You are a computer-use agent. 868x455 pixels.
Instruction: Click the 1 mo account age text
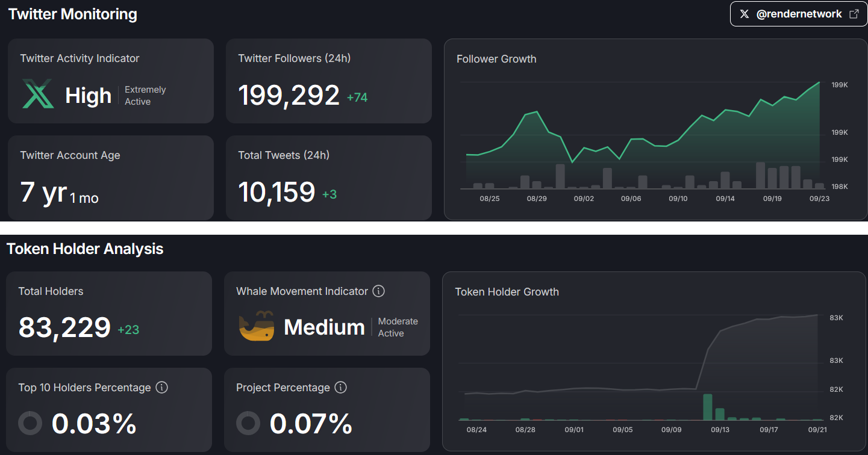[84, 198]
